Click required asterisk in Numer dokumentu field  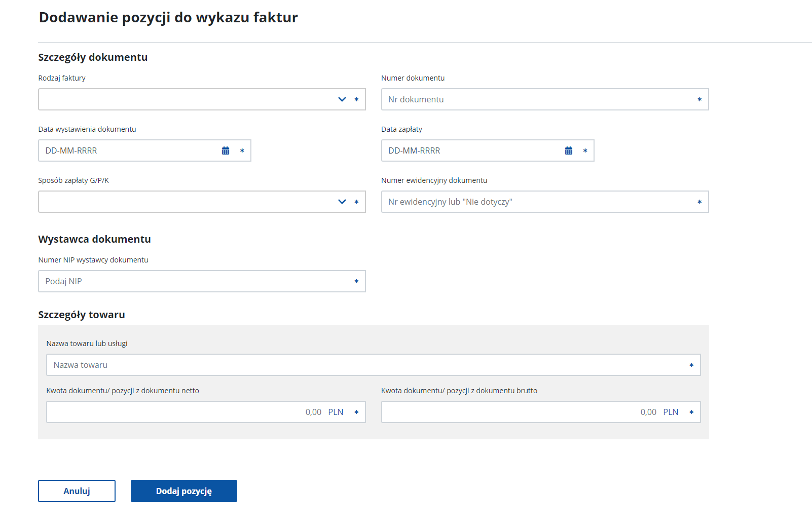699,100
